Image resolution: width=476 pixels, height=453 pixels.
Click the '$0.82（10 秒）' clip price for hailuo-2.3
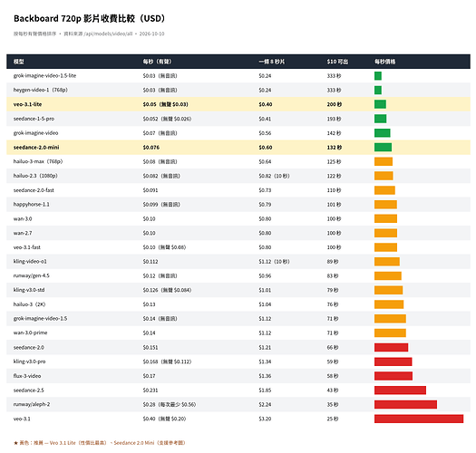[x=274, y=176]
